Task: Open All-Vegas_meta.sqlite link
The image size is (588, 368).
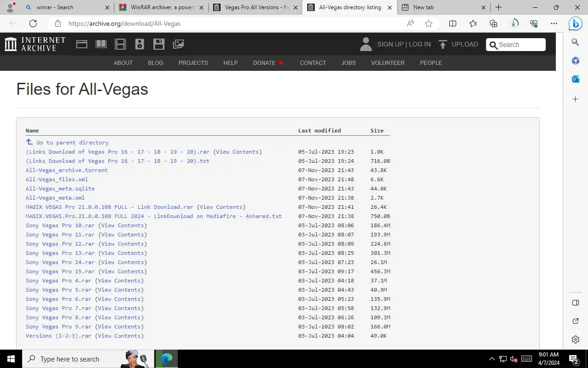Action: 60,189
